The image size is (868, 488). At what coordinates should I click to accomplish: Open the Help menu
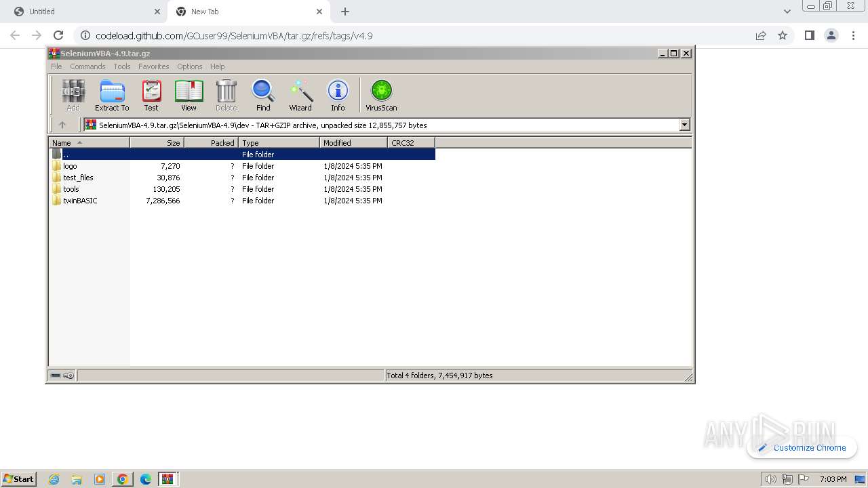[x=217, y=66]
